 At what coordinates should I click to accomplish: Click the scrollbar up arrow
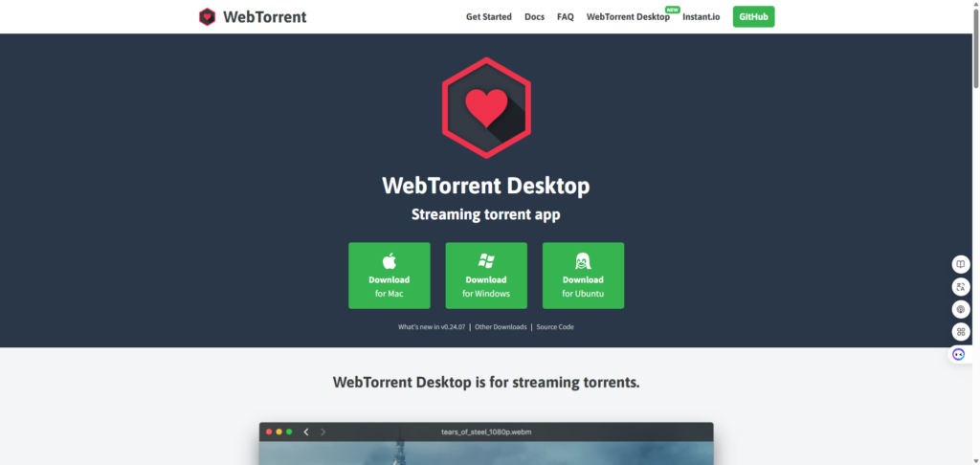click(x=975, y=5)
